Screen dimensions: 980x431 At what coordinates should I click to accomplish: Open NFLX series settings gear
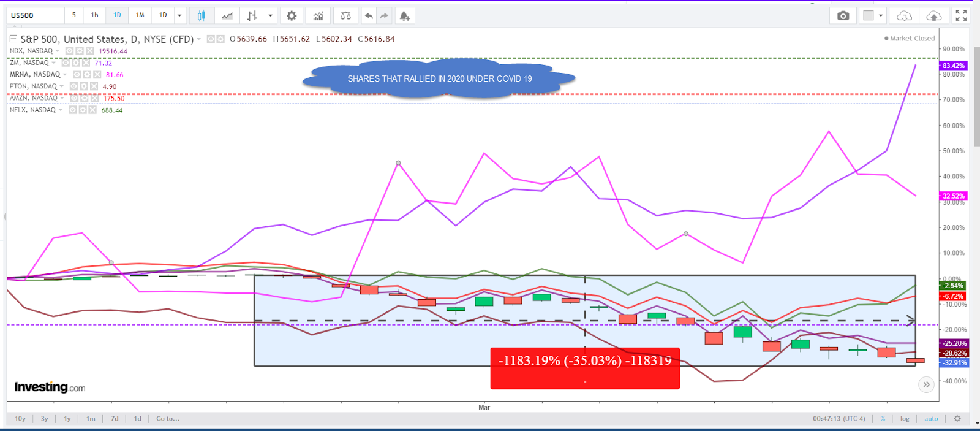(82, 110)
